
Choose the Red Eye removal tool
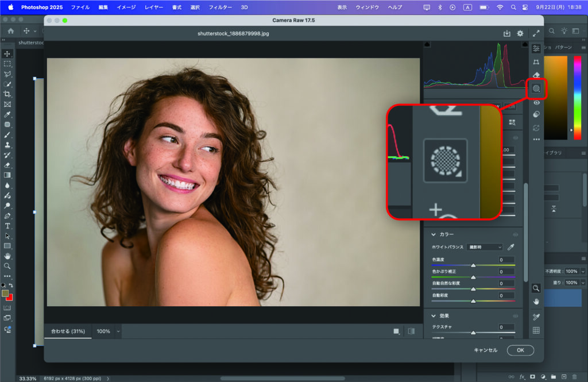536,102
